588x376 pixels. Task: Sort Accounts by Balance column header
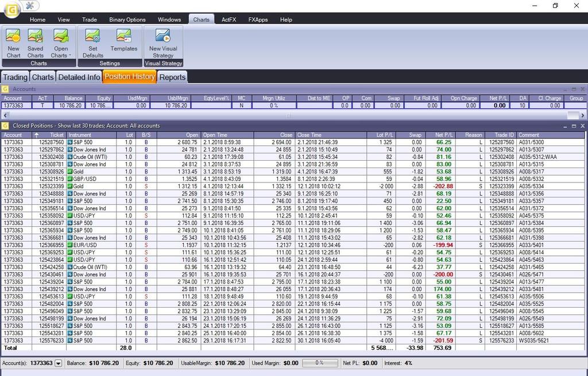[69, 98]
